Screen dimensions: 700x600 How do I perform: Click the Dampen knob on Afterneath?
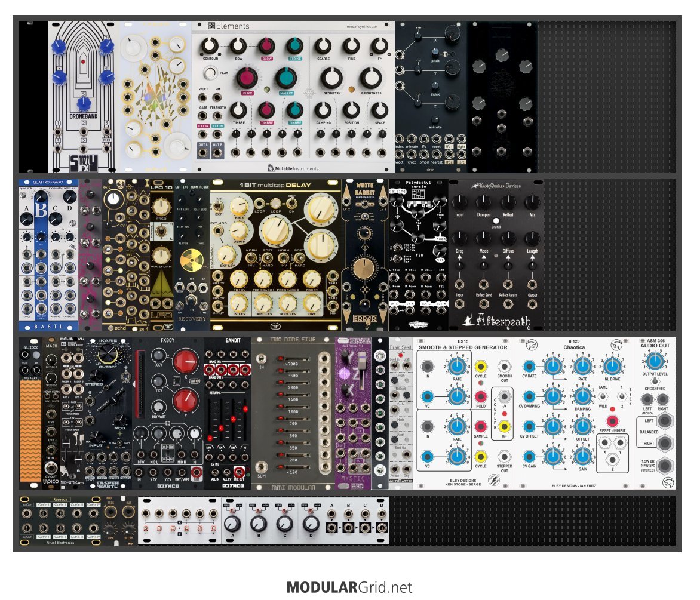pyautogui.click(x=483, y=202)
